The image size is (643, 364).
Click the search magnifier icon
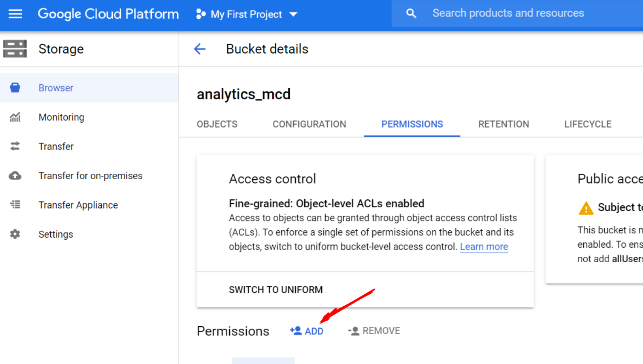coord(411,14)
